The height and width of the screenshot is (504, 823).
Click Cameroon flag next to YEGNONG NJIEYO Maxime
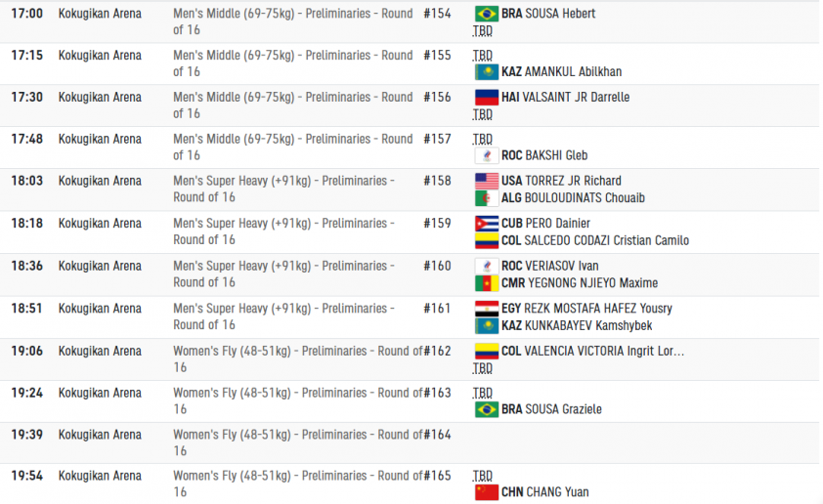coord(487,283)
